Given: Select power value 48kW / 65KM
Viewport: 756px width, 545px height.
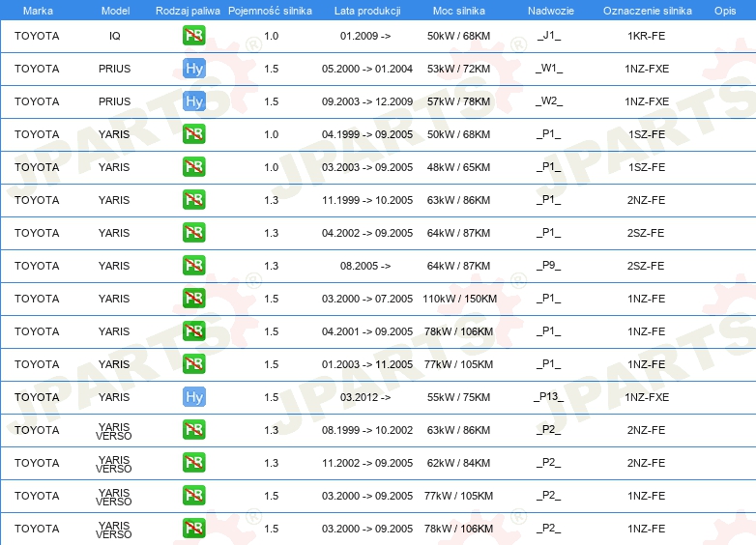Looking at the screenshot, I should [x=458, y=167].
